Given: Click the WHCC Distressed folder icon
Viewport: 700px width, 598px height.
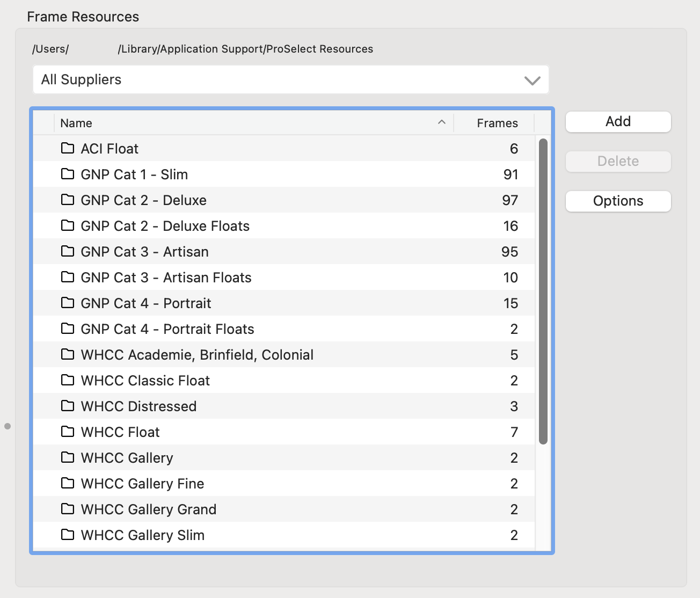Looking at the screenshot, I should (68, 406).
